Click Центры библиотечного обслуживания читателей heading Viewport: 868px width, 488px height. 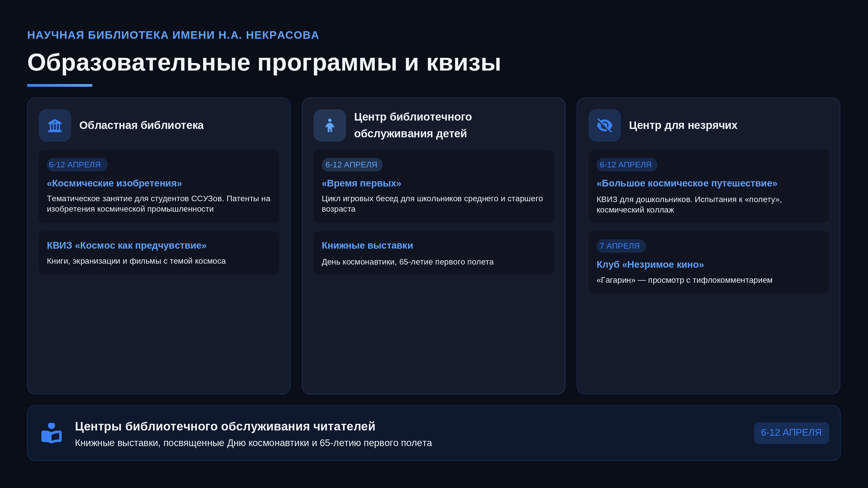click(x=225, y=426)
